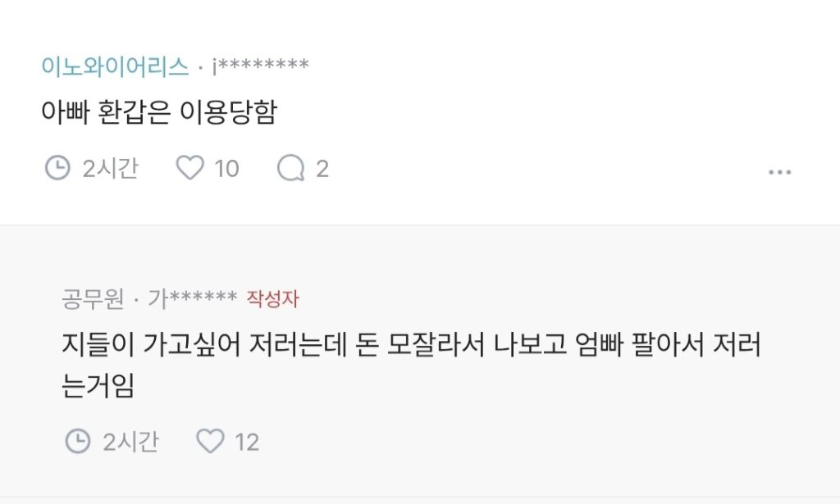This screenshot has width=840, height=504.
Task: Unlike 공무원's reply by tapping its heart
Action: tap(210, 441)
